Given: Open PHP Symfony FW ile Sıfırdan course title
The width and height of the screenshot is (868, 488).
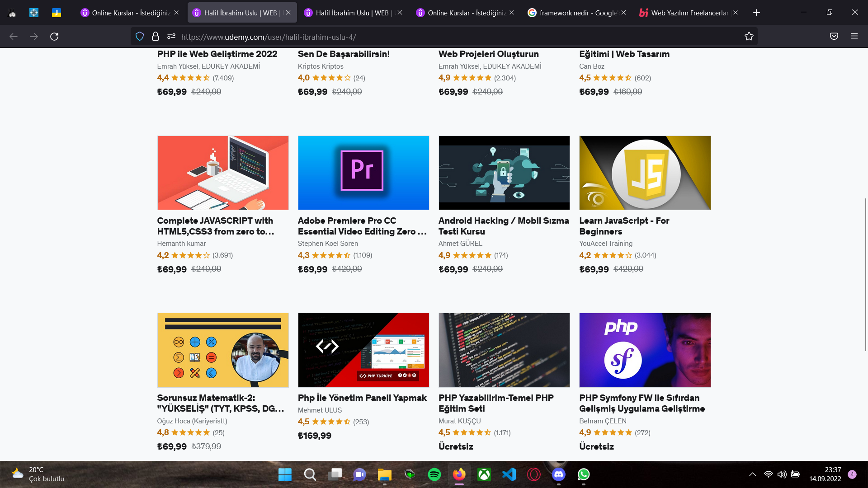Looking at the screenshot, I should tap(642, 403).
